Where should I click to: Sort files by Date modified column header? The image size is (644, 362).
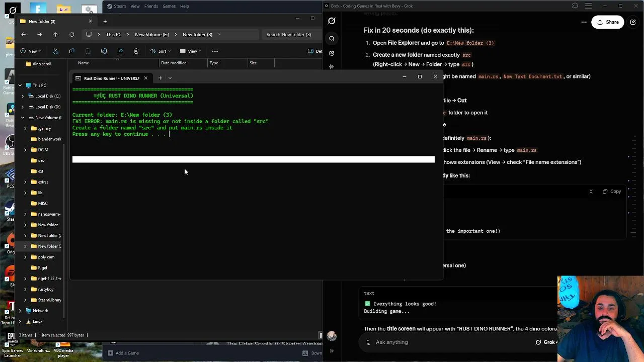(174, 63)
